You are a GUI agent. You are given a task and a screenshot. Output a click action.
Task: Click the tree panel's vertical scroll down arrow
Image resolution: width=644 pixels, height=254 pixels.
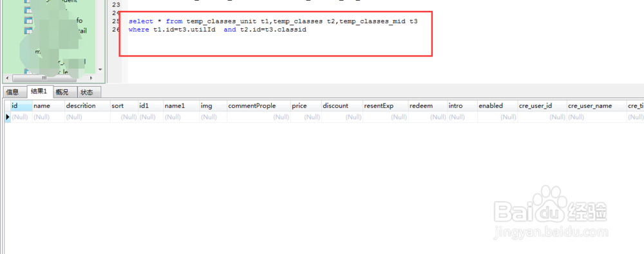coord(100,69)
